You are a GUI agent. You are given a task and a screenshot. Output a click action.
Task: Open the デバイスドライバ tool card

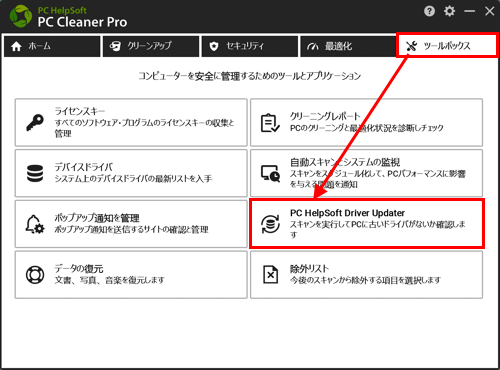(x=131, y=173)
